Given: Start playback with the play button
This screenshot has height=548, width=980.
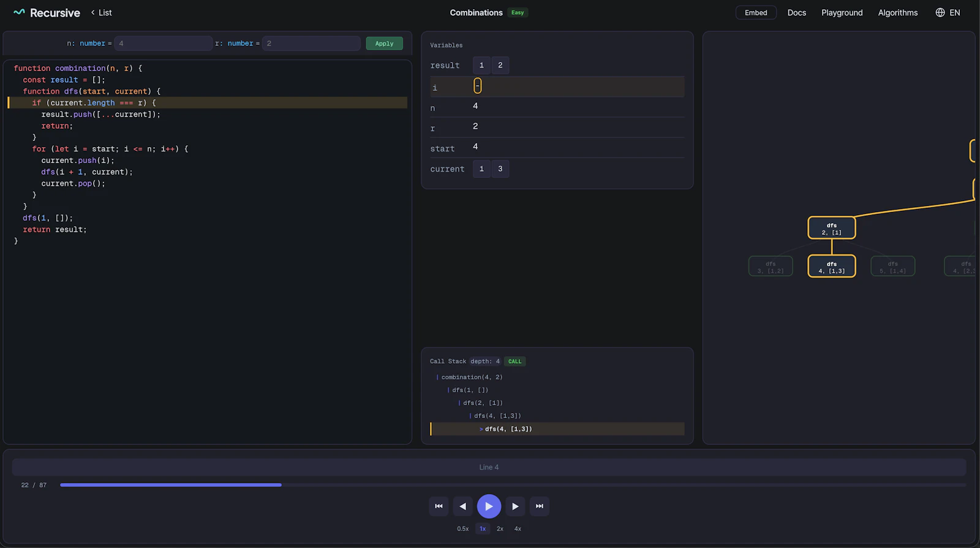Looking at the screenshot, I should [489, 506].
